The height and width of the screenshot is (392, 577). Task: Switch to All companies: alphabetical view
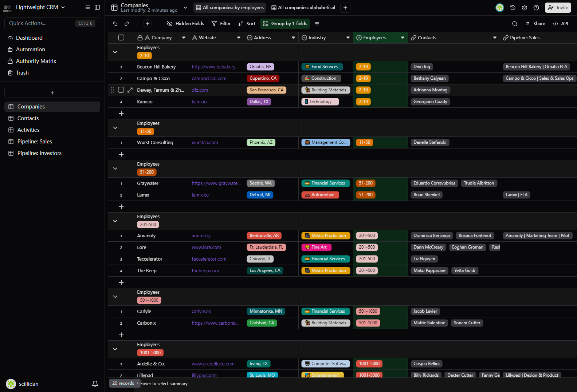(303, 8)
